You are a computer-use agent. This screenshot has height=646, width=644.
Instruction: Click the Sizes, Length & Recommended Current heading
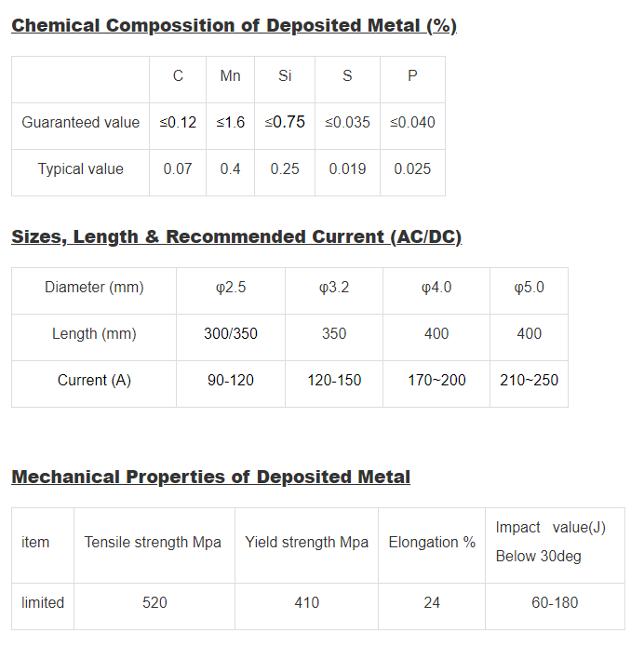[236, 236]
